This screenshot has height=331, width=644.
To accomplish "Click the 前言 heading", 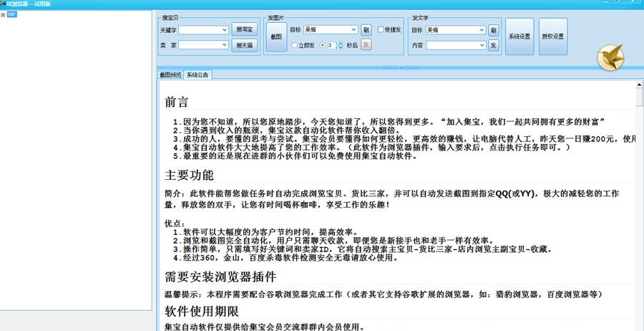I will [x=177, y=102].
